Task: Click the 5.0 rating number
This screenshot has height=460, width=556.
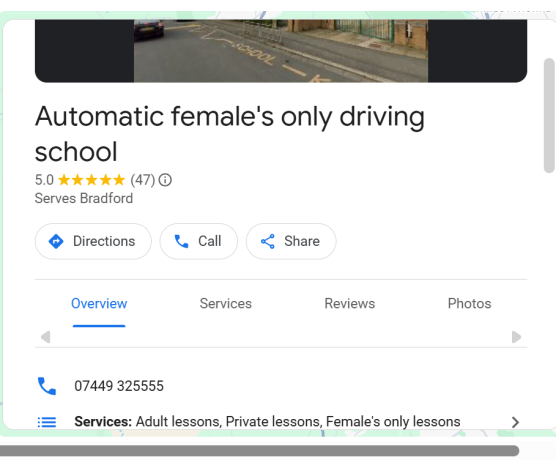Action: click(44, 180)
